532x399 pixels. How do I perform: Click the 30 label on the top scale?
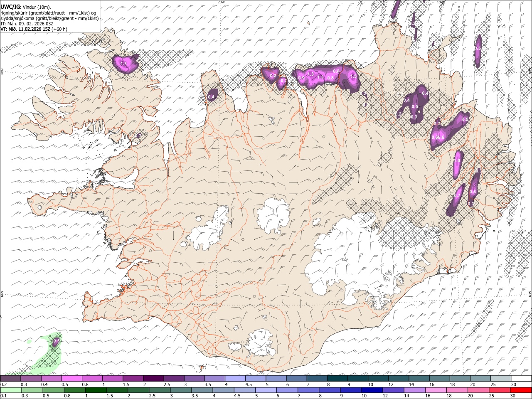pyautogui.click(x=514, y=384)
